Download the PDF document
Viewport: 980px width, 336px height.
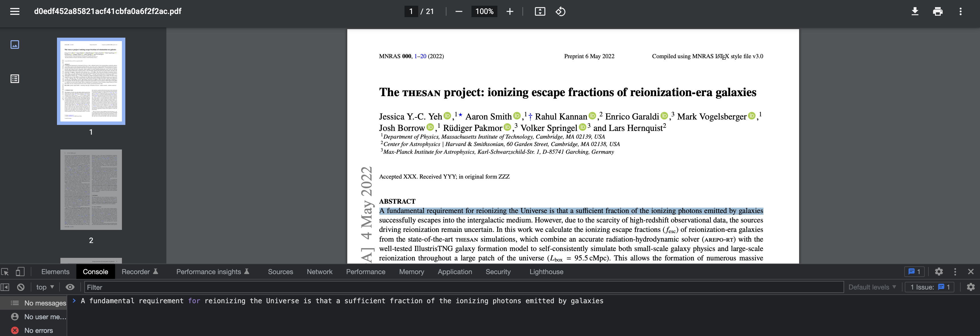tap(914, 11)
